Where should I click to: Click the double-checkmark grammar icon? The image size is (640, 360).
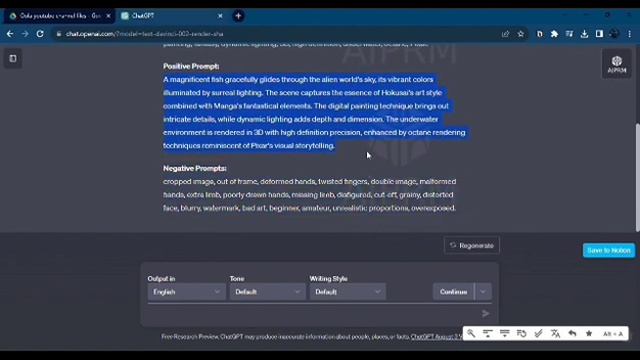click(538, 333)
